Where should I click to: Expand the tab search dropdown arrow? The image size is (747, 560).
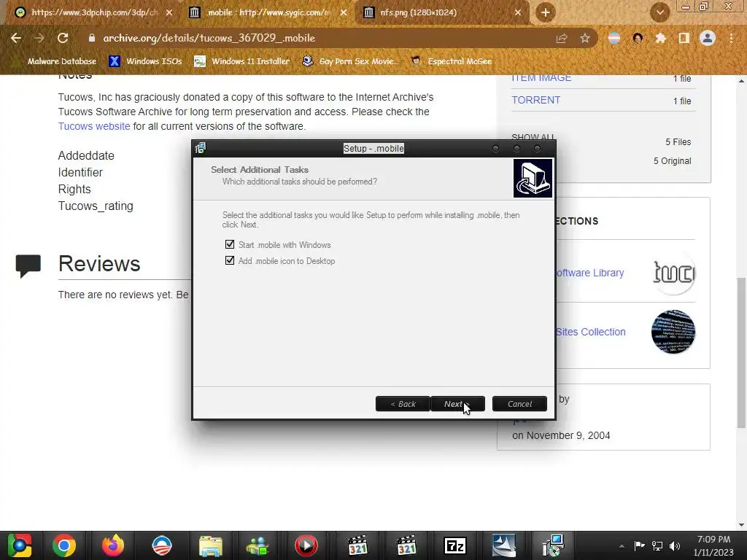click(x=659, y=12)
